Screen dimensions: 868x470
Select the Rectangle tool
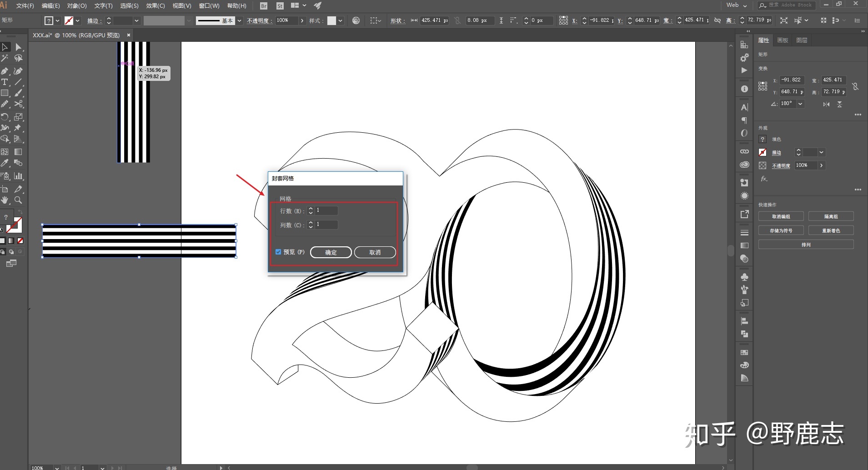(x=5, y=93)
